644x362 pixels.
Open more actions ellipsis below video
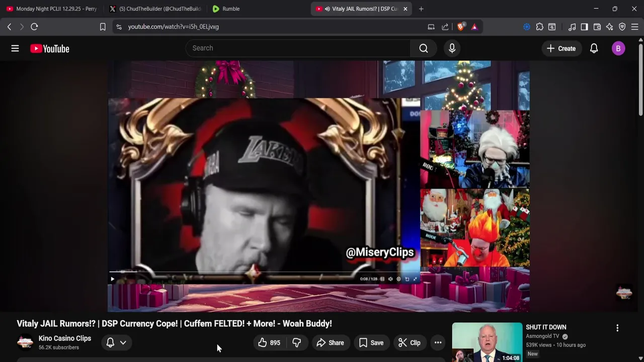click(438, 343)
